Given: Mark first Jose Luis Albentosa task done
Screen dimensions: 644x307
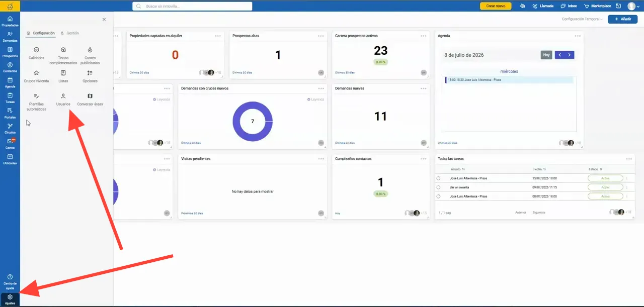Looking at the screenshot, I should [x=438, y=178].
